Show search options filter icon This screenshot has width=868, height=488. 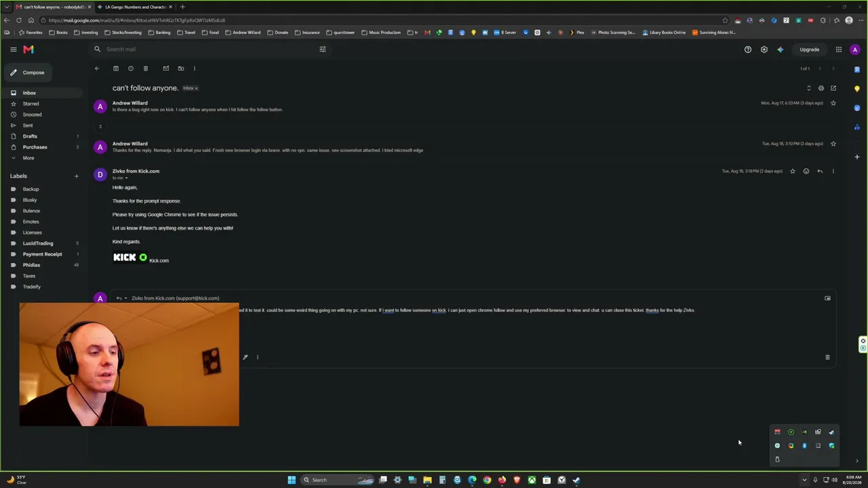[323, 49]
